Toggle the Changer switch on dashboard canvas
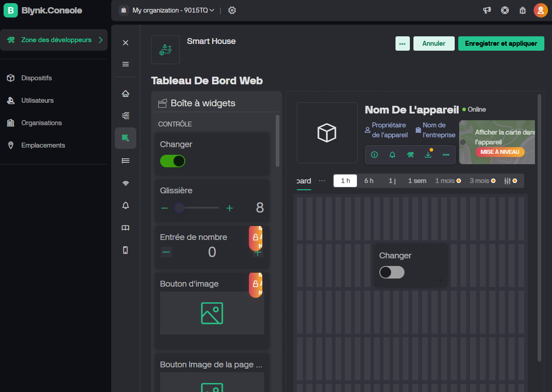This screenshot has width=552, height=392. 392,272
